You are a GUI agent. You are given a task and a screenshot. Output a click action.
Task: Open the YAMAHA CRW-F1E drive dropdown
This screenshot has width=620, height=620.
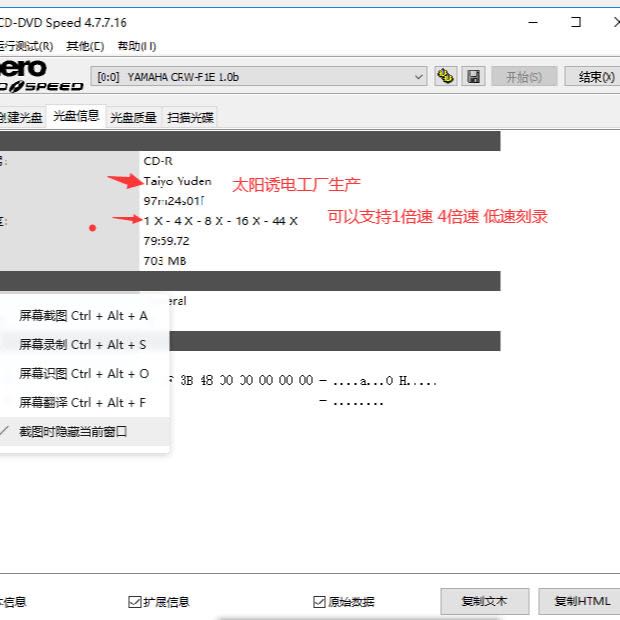[x=259, y=76]
